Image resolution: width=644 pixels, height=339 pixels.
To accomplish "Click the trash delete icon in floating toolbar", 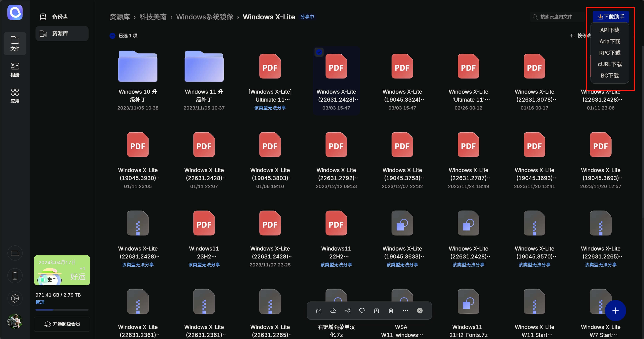I will [391, 311].
